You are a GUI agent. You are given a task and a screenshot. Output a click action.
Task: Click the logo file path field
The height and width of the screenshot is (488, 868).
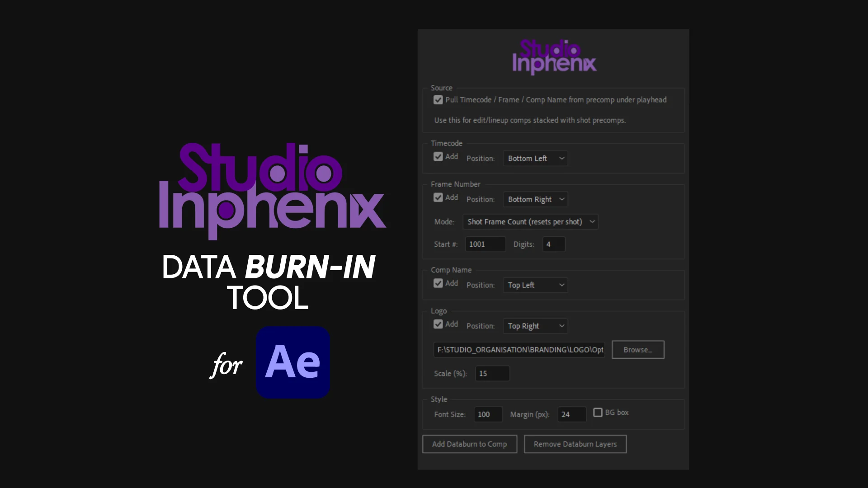point(519,350)
